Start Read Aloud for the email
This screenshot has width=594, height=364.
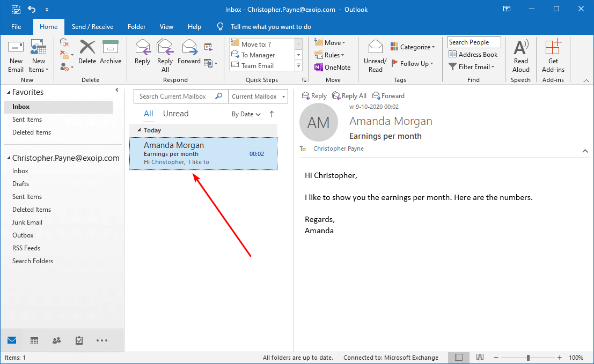[x=520, y=55]
